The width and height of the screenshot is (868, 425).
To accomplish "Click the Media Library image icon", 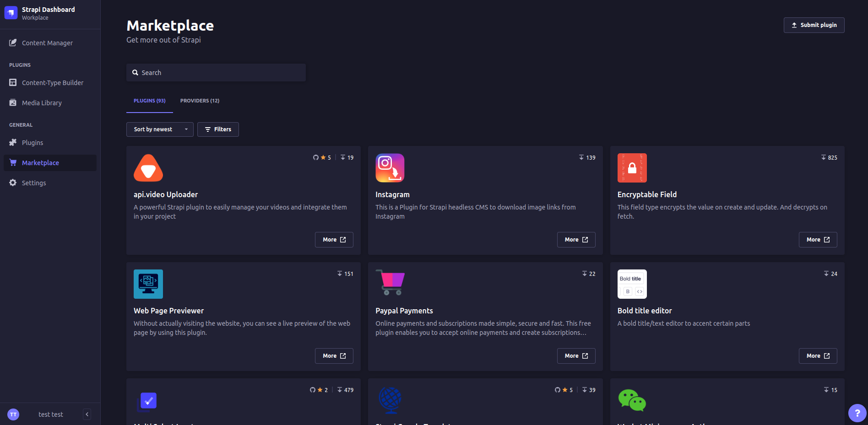I will [x=13, y=102].
